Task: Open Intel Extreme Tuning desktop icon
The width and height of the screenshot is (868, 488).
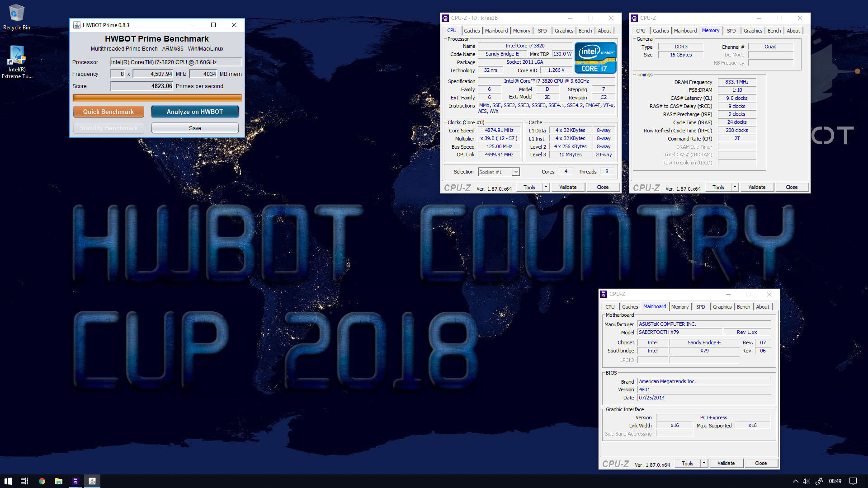Action: [17, 62]
